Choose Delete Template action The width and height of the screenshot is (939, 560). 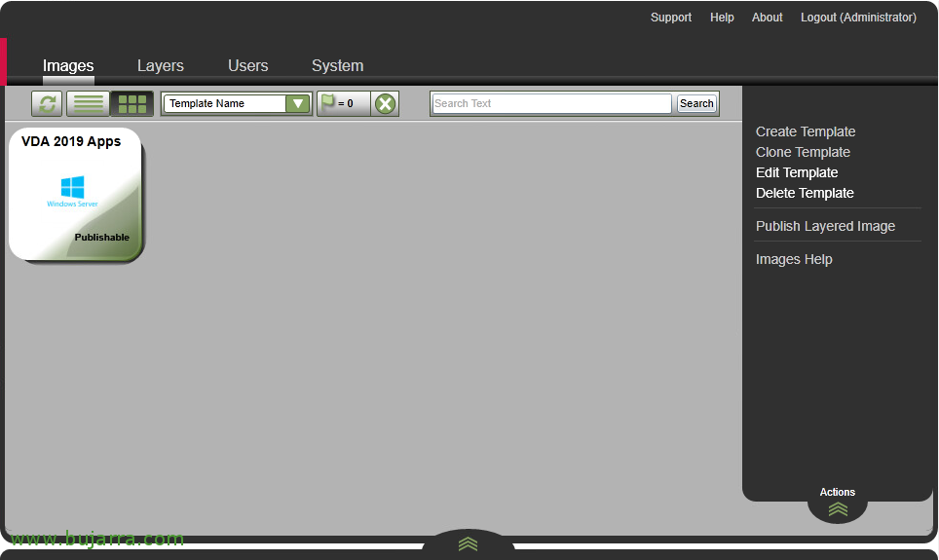tap(805, 193)
